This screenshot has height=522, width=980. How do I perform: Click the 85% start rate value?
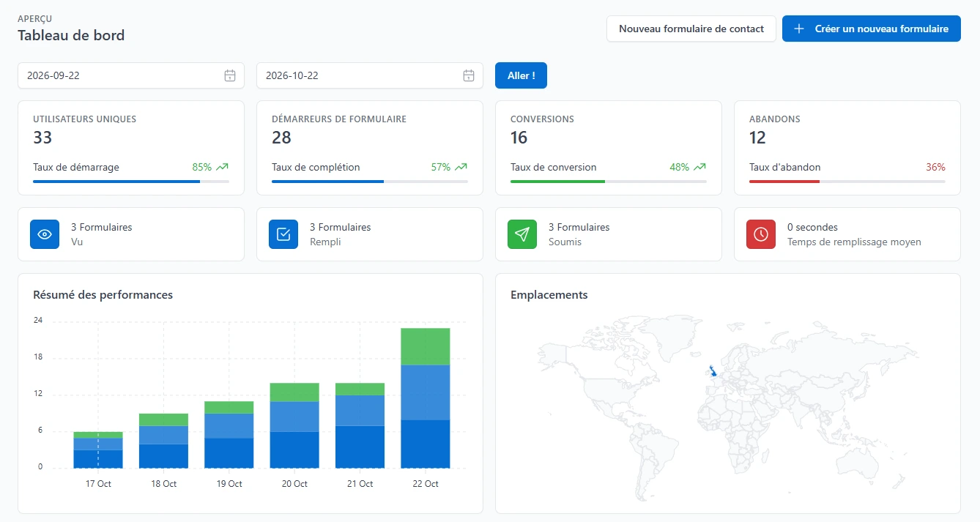(x=201, y=167)
